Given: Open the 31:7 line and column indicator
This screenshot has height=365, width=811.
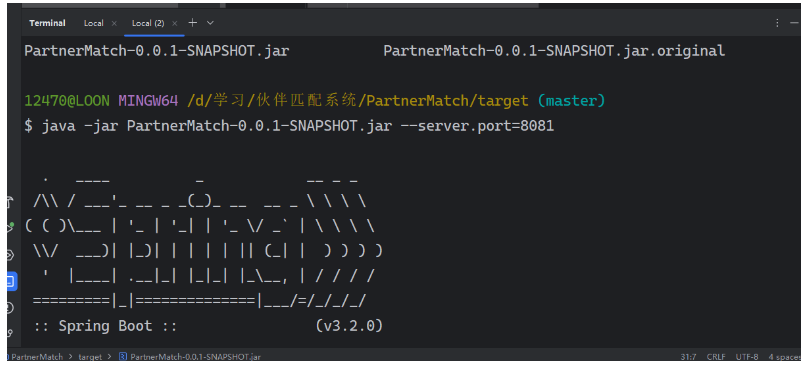Looking at the screenshot, I should click(688, 357).
